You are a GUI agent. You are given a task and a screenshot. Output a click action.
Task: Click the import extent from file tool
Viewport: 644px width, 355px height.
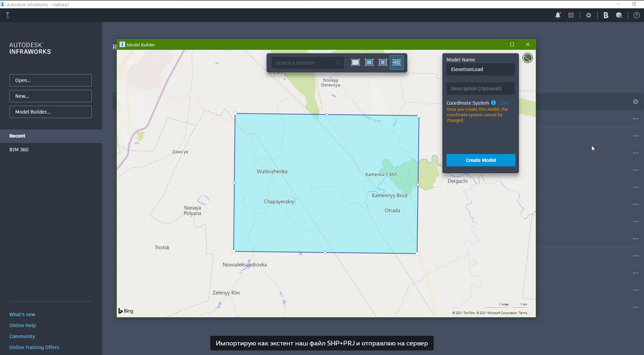[x=397, y=63]
